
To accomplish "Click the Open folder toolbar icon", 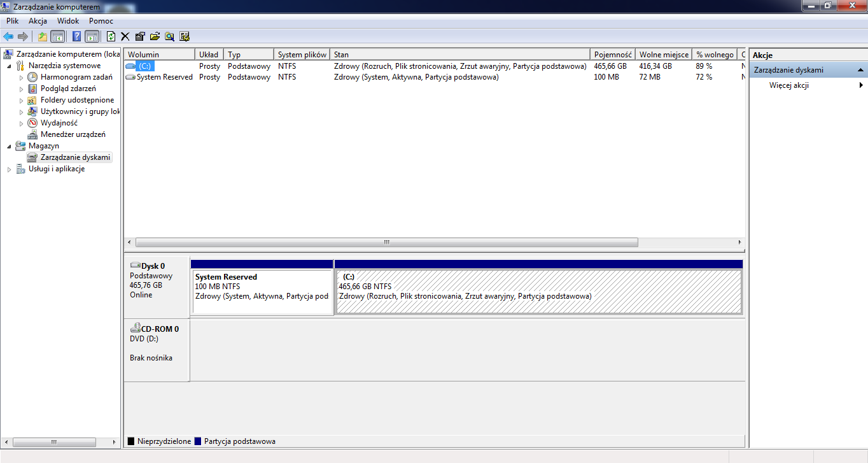I will tap(155, 36).
